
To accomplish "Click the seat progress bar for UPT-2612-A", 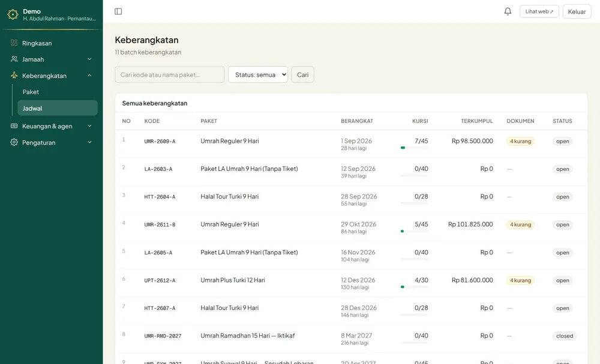I will pyautogui.click(x=415, y=287).
